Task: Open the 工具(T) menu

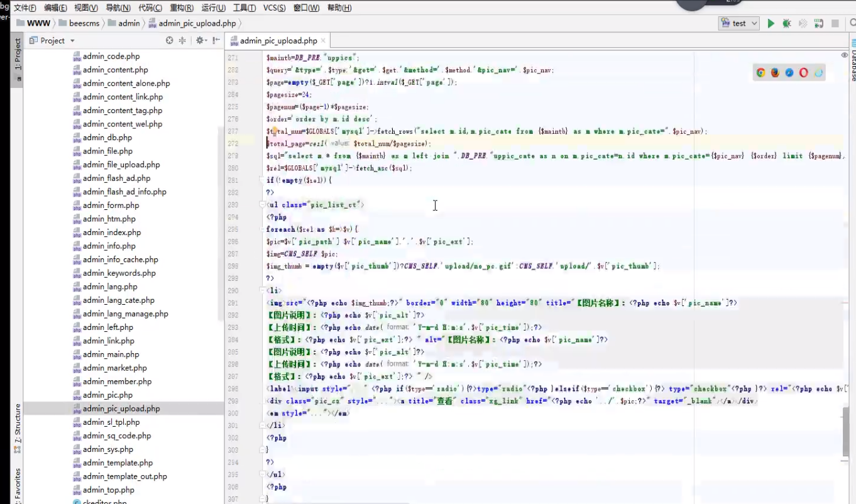Action: [244, 8]
